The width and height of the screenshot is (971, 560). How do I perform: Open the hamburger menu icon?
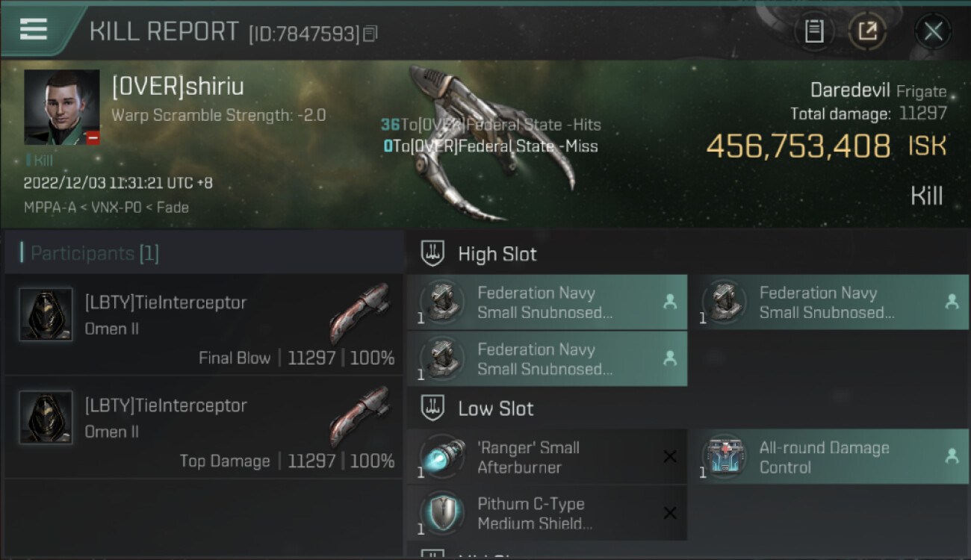click(34, 29)
